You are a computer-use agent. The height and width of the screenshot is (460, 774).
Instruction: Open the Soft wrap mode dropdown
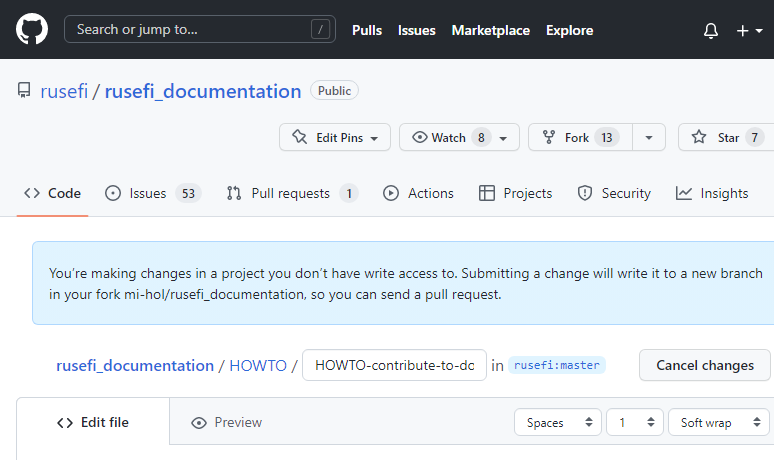click(x=717, y=423)
